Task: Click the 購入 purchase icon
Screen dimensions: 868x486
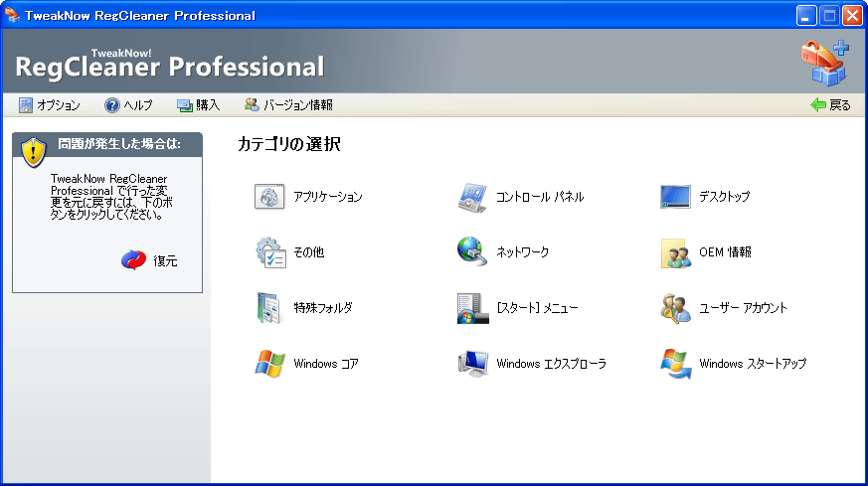Action: (x=184, y=105)
